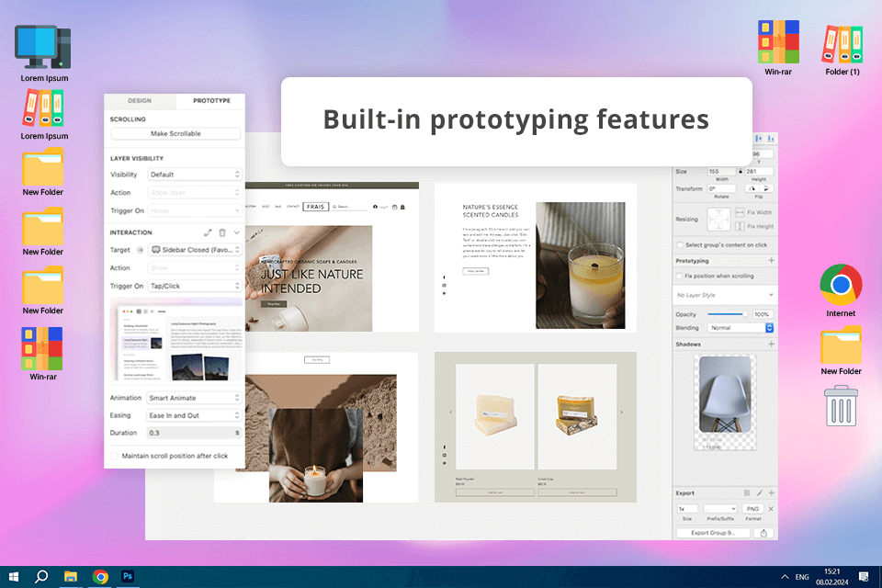Click the arrow icon beside Target

[x=140, y=250]
